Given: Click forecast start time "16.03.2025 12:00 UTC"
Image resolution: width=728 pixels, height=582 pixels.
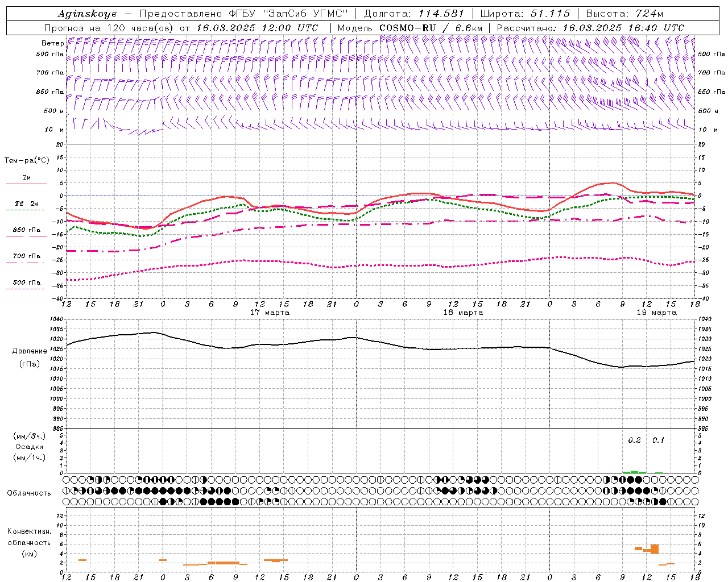Looking at the screenshot, I should [x=257, y=28].
